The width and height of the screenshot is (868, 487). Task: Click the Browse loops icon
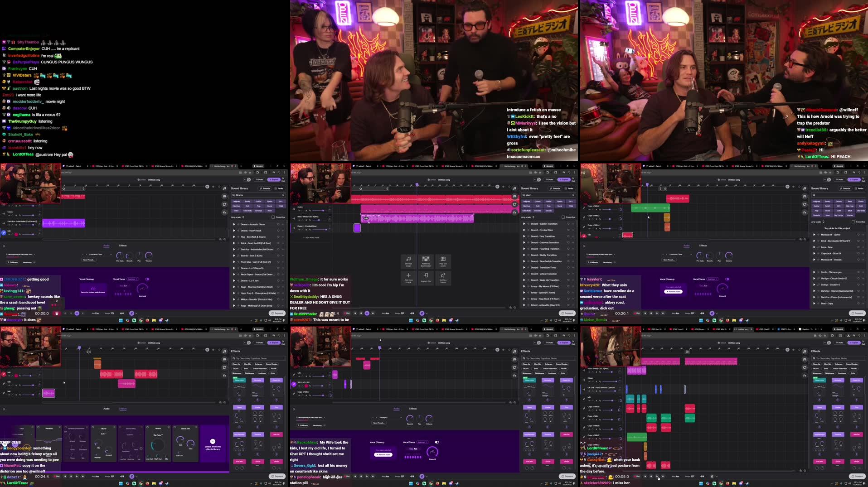tap(408, 260)
